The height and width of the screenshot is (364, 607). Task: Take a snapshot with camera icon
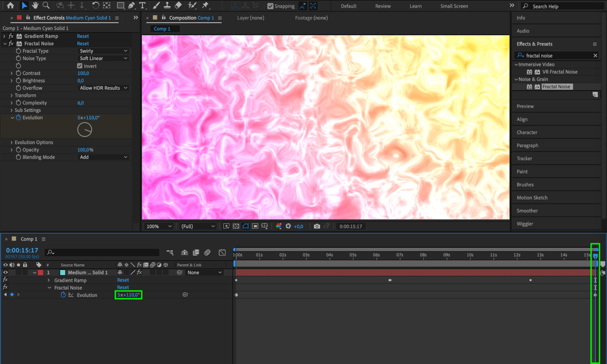(317, 226)
